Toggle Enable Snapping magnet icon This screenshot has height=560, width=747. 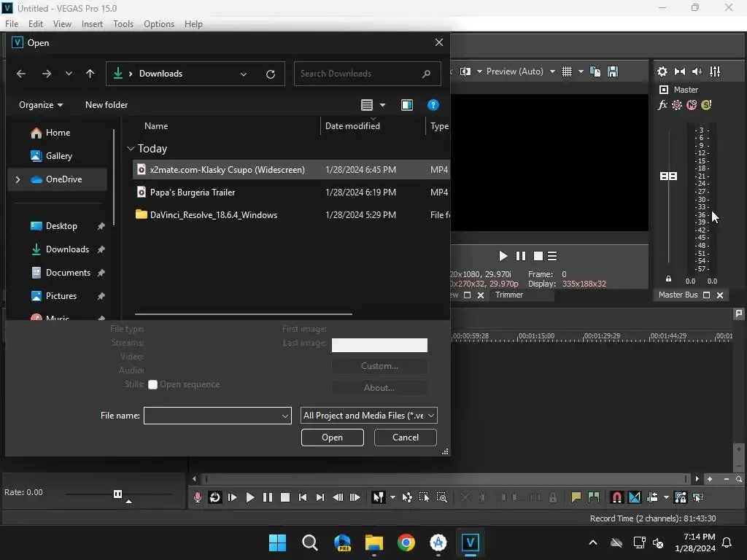point(617,497)
